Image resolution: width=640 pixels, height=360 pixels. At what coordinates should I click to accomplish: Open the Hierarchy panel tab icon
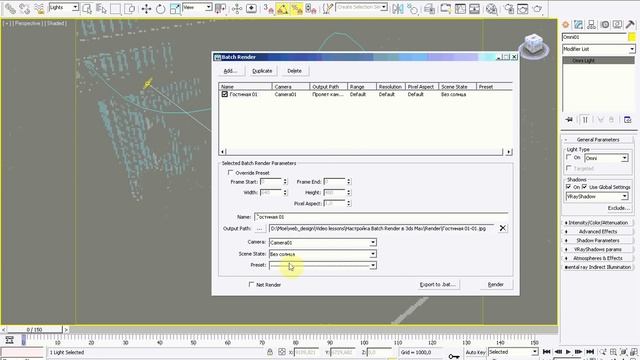point(591,25)
